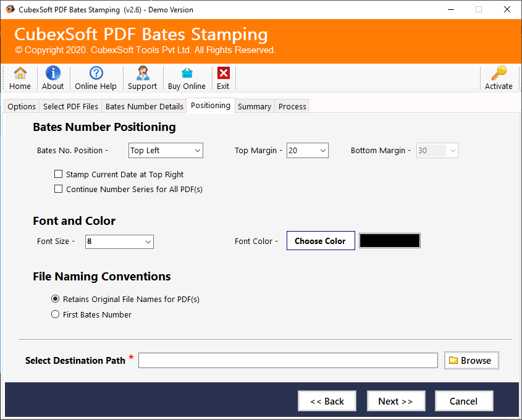
Task: Click the Browse folder button
Action: tap(471, 361)
